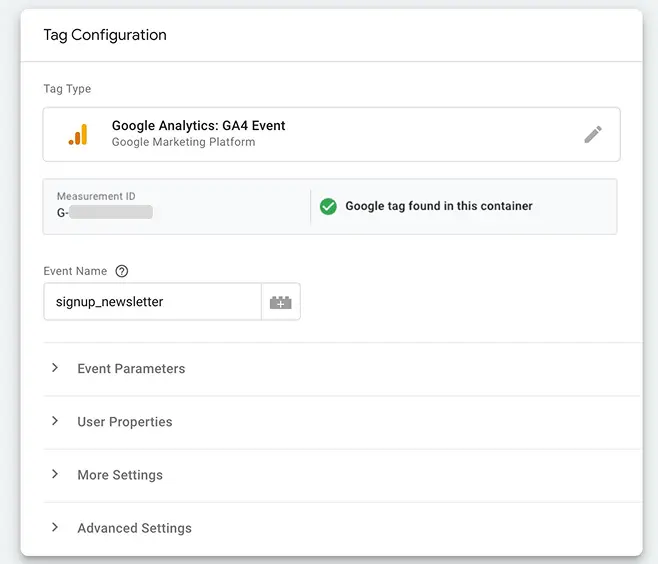The width and height of the screenshot is (658, 564).
Task: Expand the Advanced Settings section
Action: point(342,528)
